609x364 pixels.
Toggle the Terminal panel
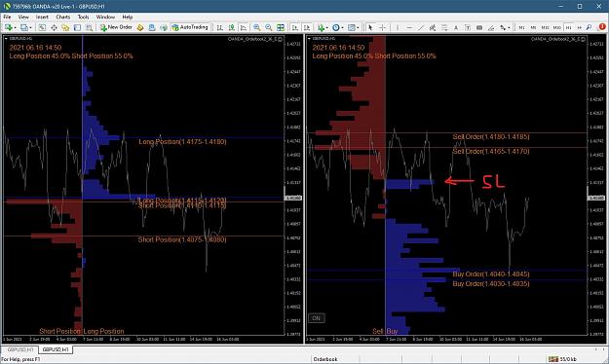point(77,27)
